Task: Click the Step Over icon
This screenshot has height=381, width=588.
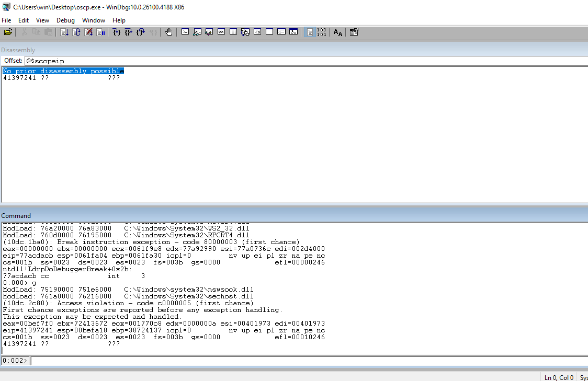Action: [x=129, y=32]
